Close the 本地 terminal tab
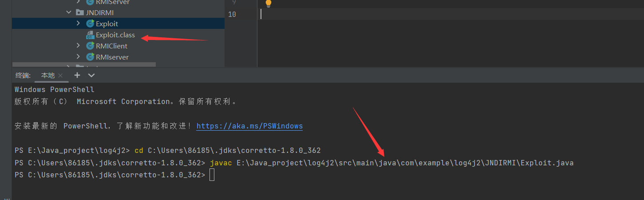 tap(61, 76)
